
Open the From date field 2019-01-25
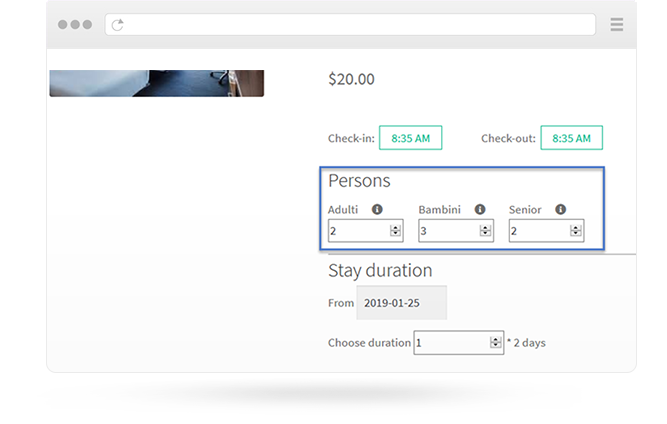(x=402, y=303)
